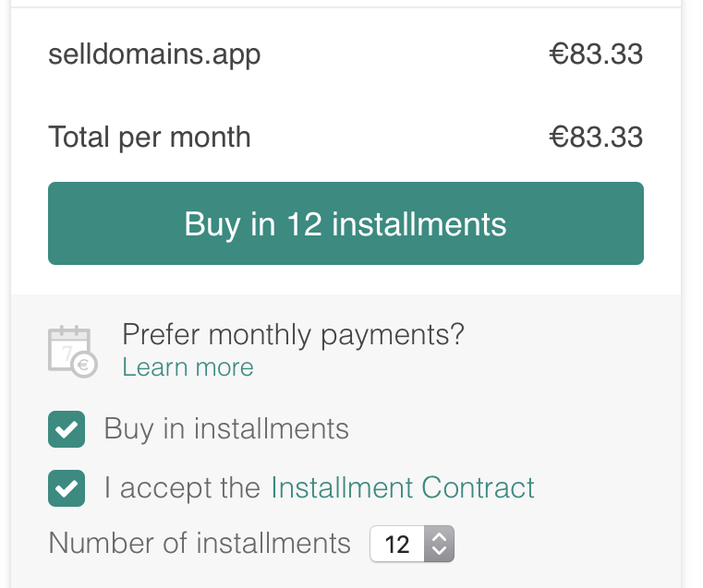The image size is (703, 588).
Task: Click the 'I accept the' label text
Action: tap(182, 487)
